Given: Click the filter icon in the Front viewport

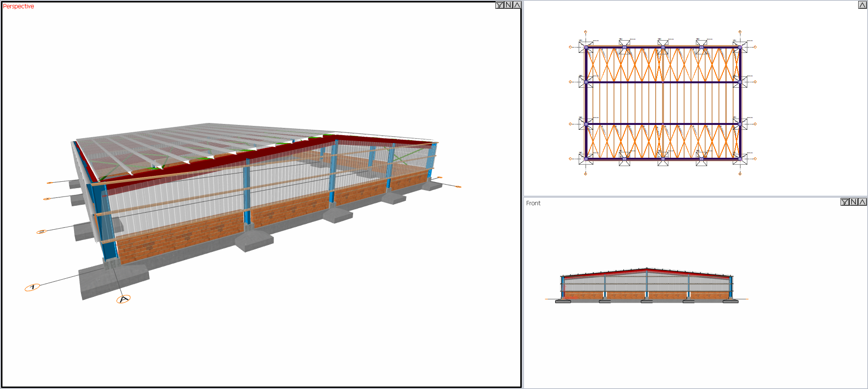Looking at the screenshot, I should coord(844,202).
